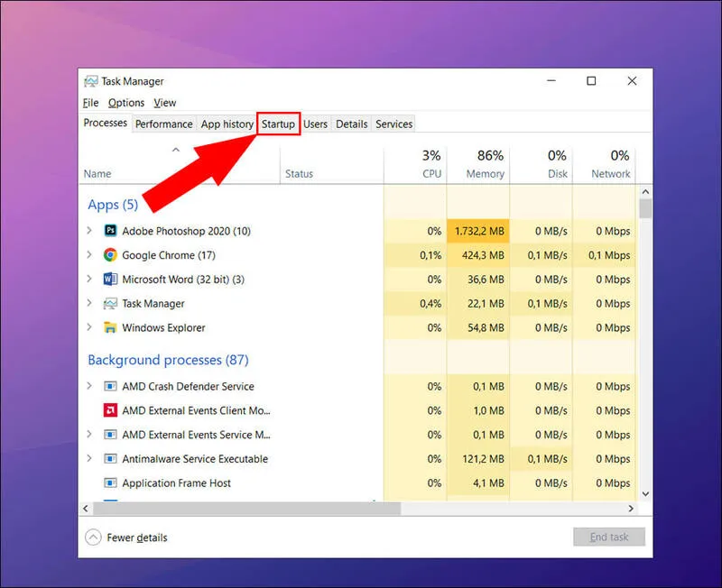Expand Windows Explorer process row
The height and width of the screenshot is (588, 722).
[89, 327]
